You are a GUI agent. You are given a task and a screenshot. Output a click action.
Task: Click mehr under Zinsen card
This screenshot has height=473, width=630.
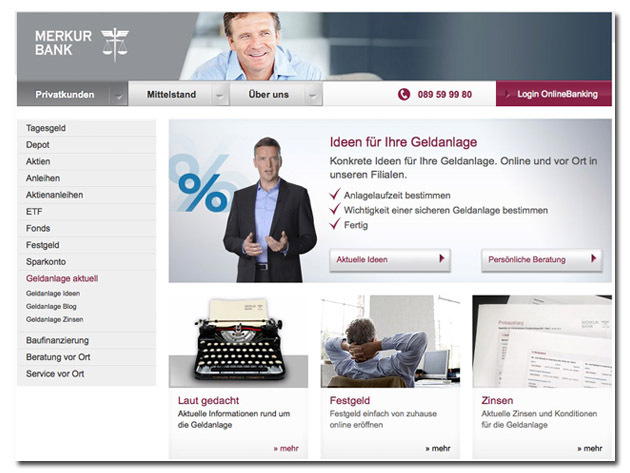(x=589, y=448)
